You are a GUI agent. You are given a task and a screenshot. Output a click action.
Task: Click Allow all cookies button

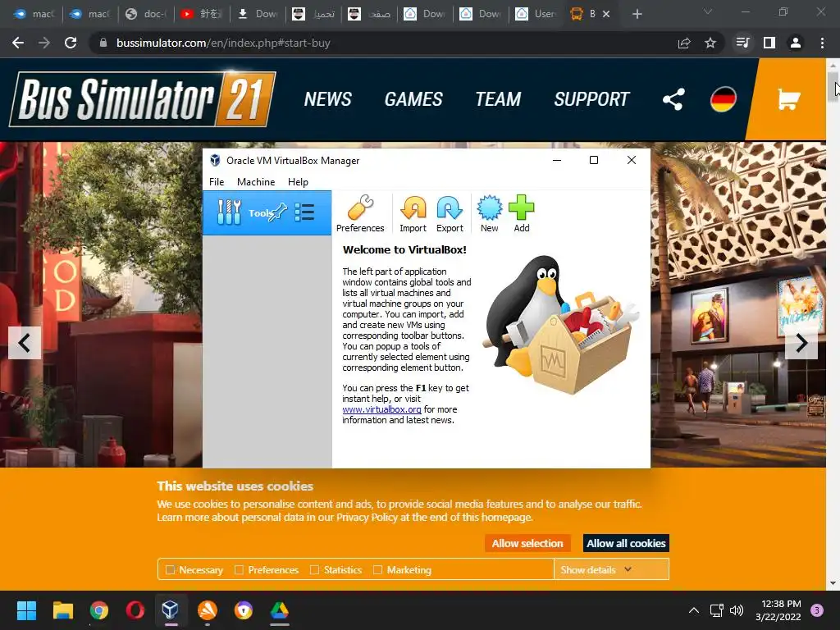626,543
